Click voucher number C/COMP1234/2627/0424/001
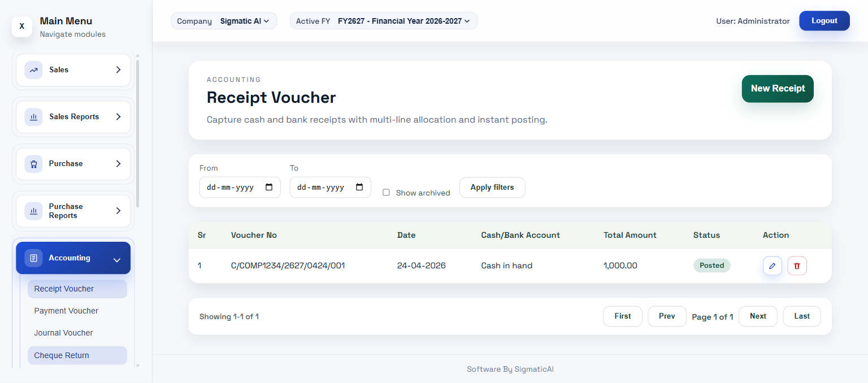The image size is (868, 383). (288, 266)
